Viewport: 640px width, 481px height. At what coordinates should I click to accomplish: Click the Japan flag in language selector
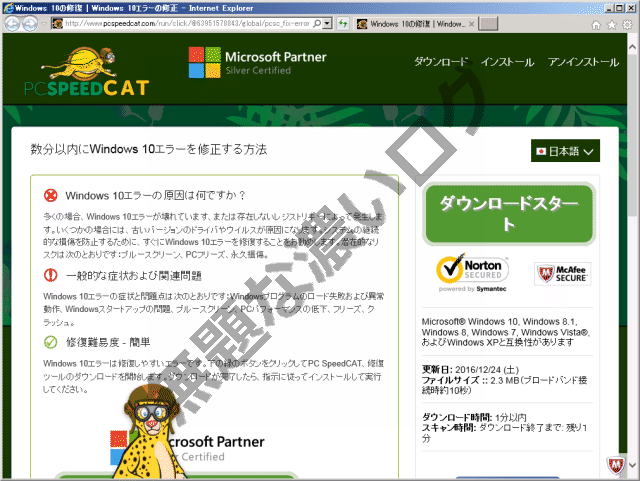pyautogui.click(x=541, y=151)
